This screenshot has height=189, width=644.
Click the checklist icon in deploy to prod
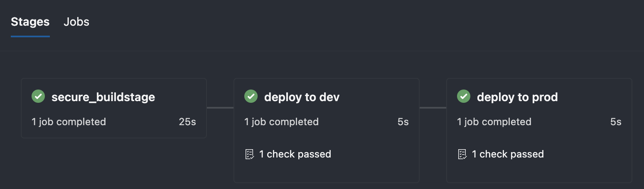coord(462,155)
